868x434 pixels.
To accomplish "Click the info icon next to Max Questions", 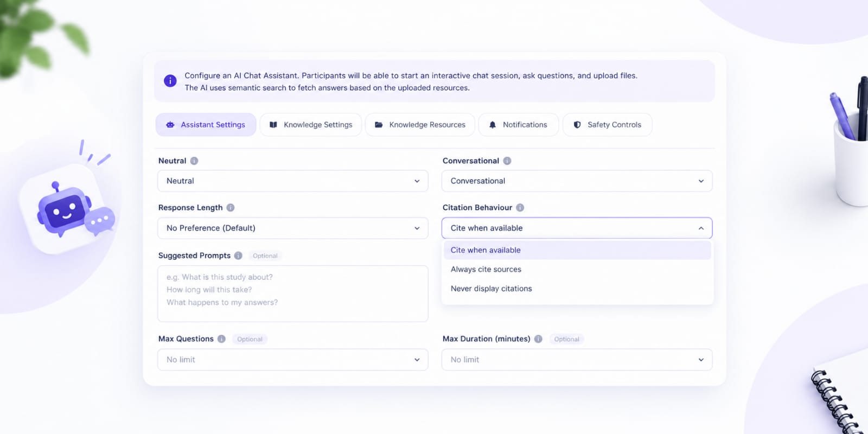I will 221,339.
